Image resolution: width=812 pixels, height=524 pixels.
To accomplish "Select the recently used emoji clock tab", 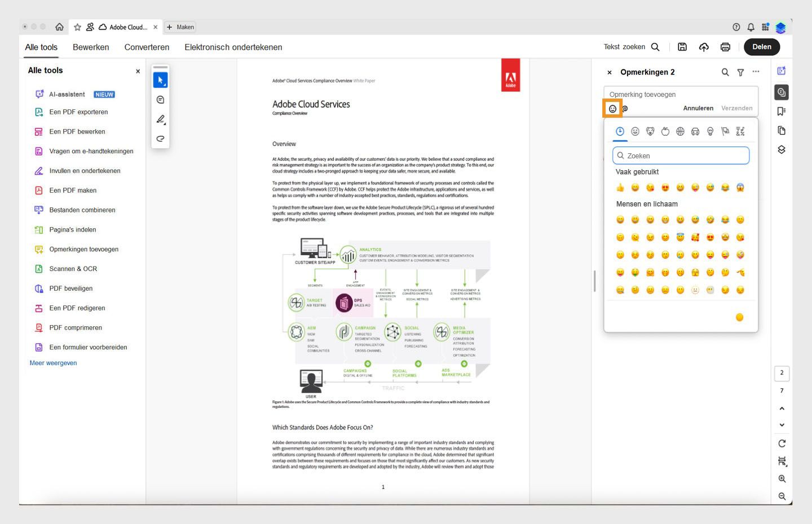I will coord(620,132).
